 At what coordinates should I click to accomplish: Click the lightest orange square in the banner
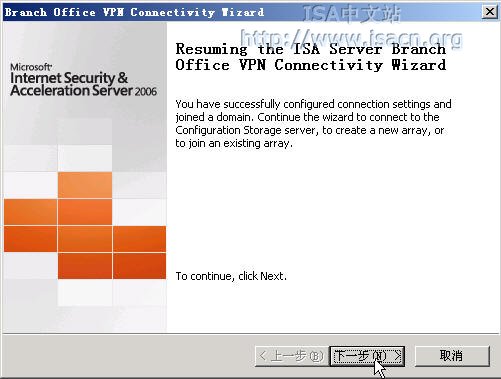(x=85, y=185)
